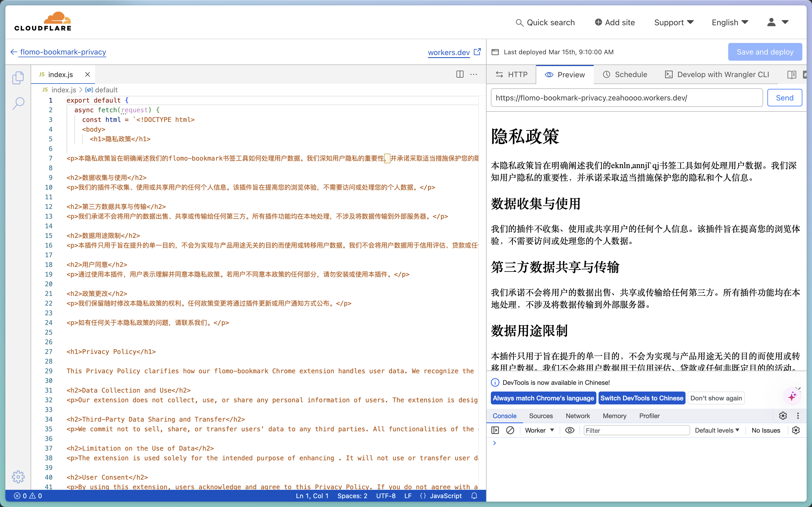Click the Filter input in DevTools console
812x507 pixels.
(x=636, y=430)
